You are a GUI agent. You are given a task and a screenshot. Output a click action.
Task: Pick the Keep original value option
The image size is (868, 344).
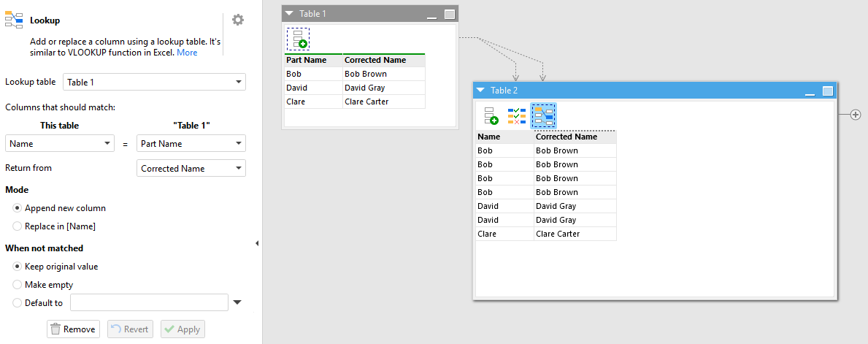tap(55, 267)
